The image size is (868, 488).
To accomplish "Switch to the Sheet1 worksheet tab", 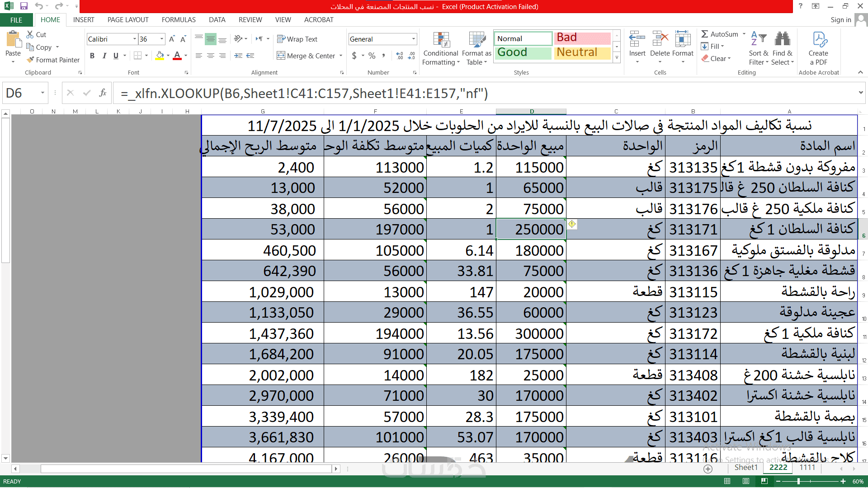I will click(x=745, y=468).
